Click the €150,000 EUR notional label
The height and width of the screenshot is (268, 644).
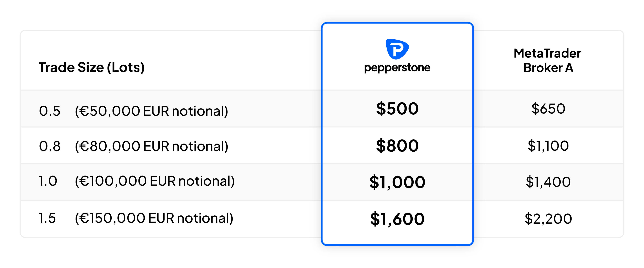tap(154, 218)
